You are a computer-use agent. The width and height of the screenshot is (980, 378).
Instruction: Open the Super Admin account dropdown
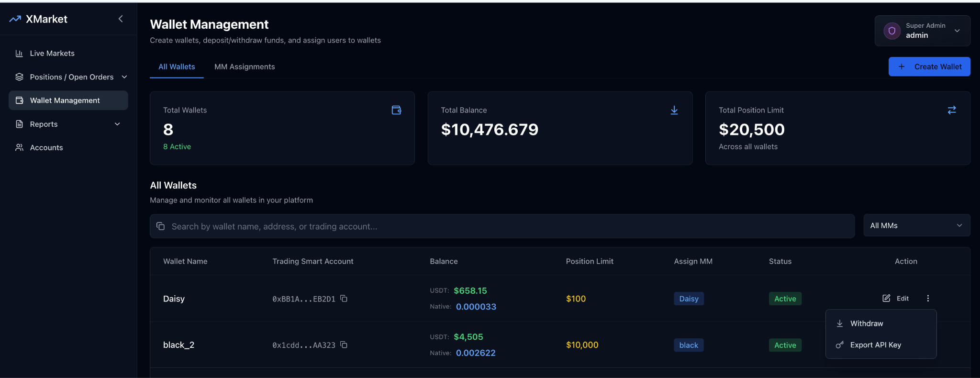(x=957, y=31)
